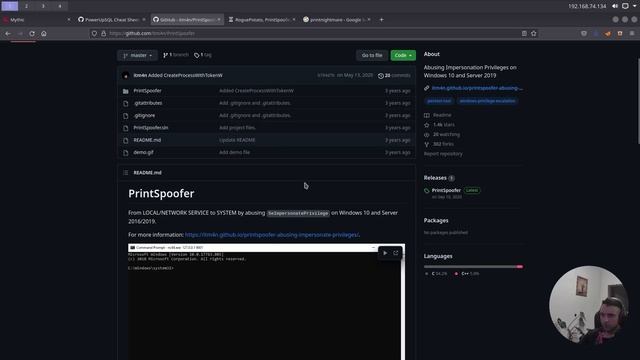Open "Added CreateProcessWithTokenW" latest commit message
The image size is (640, 360).
(x=185, y=75)
